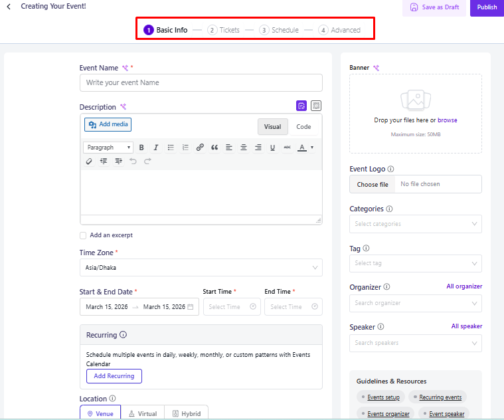The width and height of the screenshot is (504, 420).
Task: Insert a link using the chain icon
Action: coord(200,148)
